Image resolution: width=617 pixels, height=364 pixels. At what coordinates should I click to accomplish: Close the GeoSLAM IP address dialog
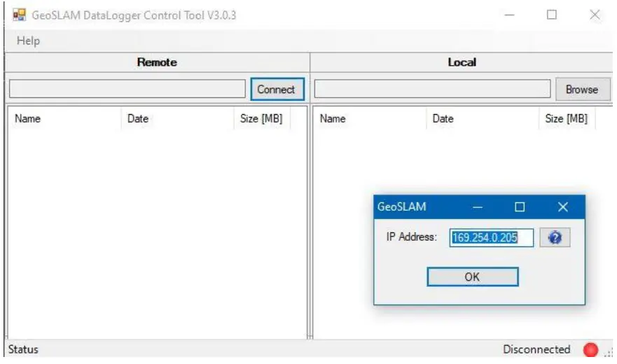click(563, 207)
